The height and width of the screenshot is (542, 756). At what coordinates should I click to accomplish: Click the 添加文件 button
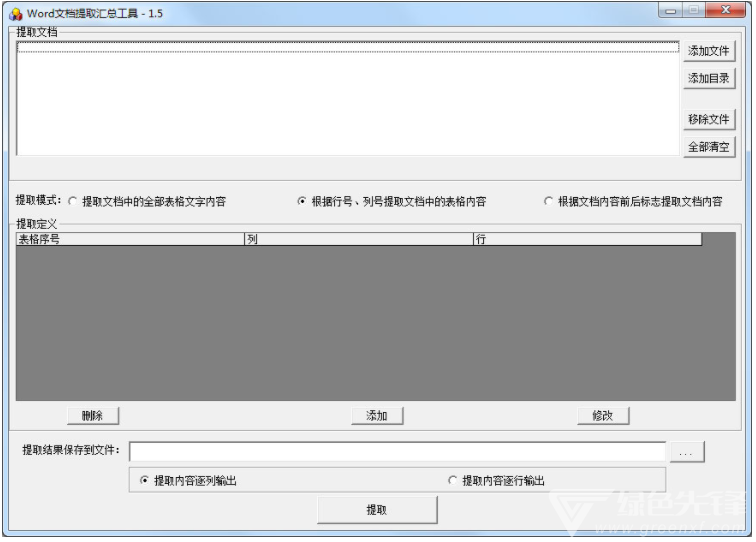(709, 51)
